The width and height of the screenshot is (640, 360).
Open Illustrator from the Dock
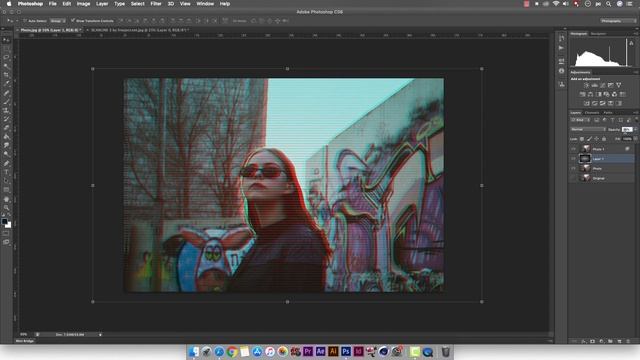333,351
